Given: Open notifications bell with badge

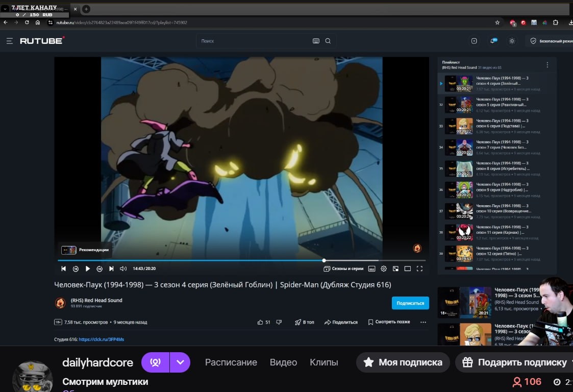Looking at the screenshot, I should point(493,41).
